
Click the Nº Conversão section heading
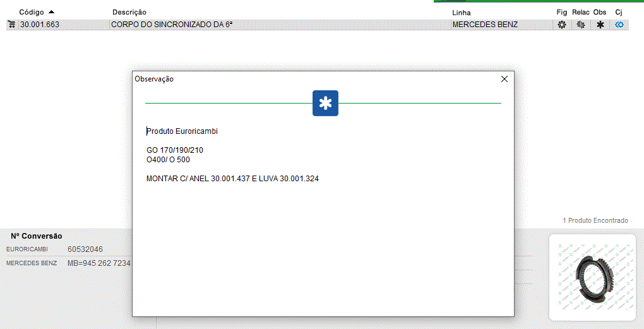[x=36, y=236]
